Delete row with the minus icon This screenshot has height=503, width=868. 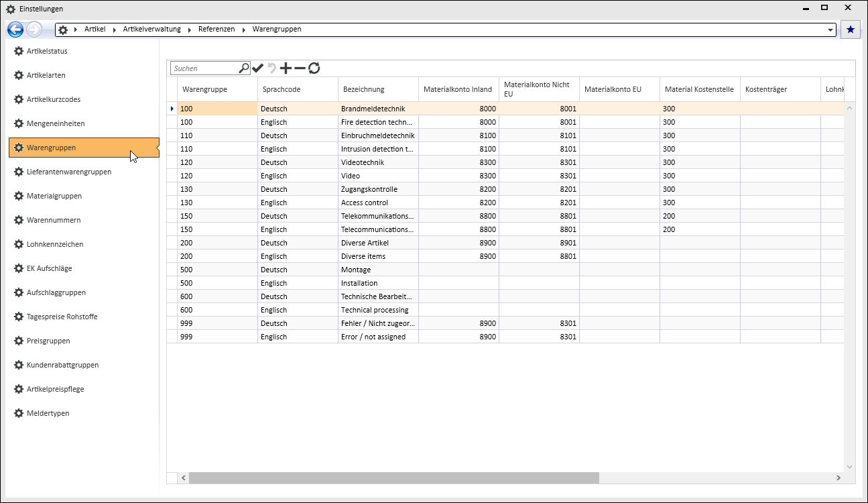pyautogui.click(x=300, y=68)
